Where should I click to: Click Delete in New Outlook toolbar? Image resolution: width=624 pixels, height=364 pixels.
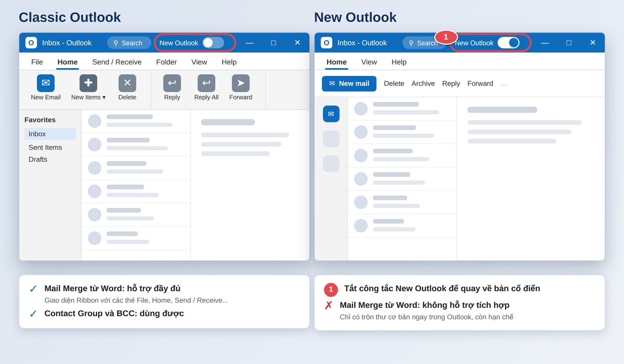pyautogui.click(x=394, y=84)
